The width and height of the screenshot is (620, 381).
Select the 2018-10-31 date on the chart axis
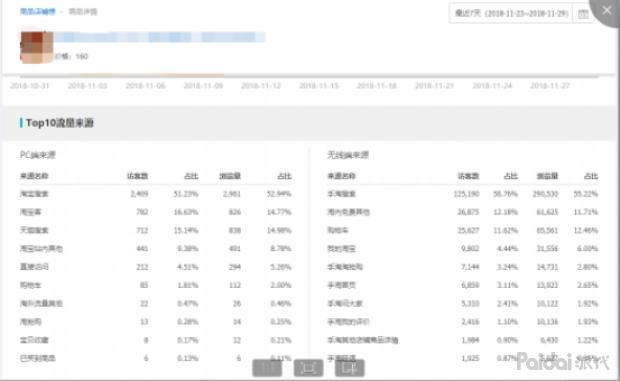30,85
